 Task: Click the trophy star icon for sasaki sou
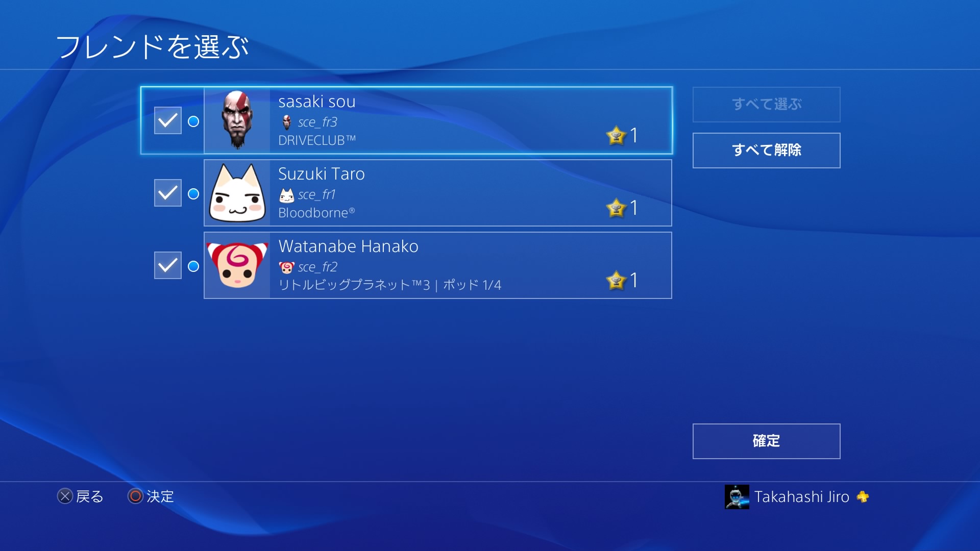point(616,136)
